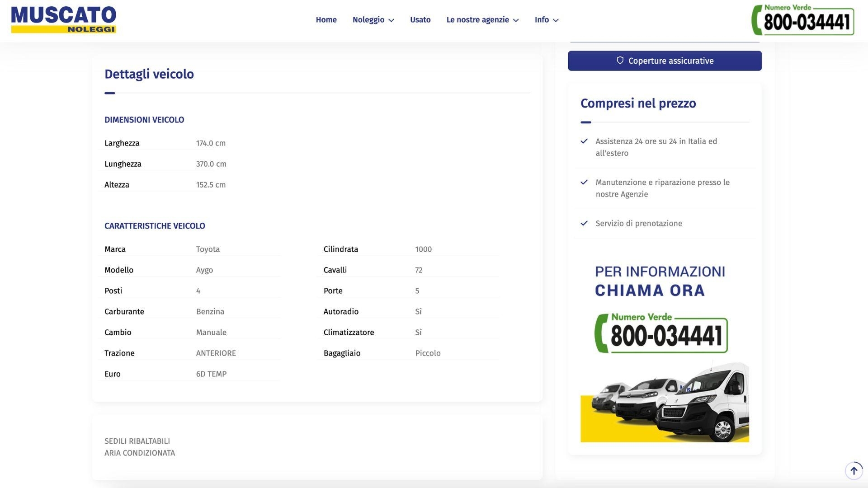
Task: Click the checkmark beside Assistenza 24 ore
Action: 584,141
